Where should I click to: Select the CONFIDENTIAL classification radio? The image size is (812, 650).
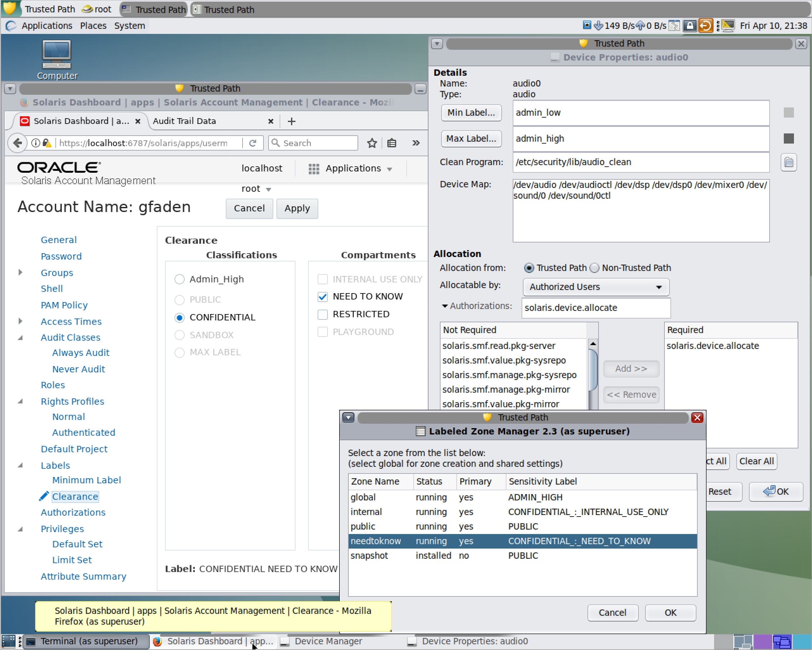click(179, 318)
